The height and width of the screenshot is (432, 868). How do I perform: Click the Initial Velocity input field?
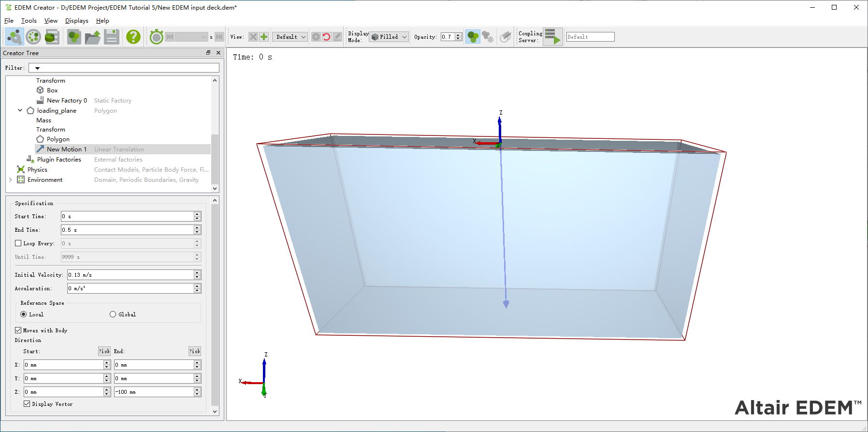click(130, 275)
